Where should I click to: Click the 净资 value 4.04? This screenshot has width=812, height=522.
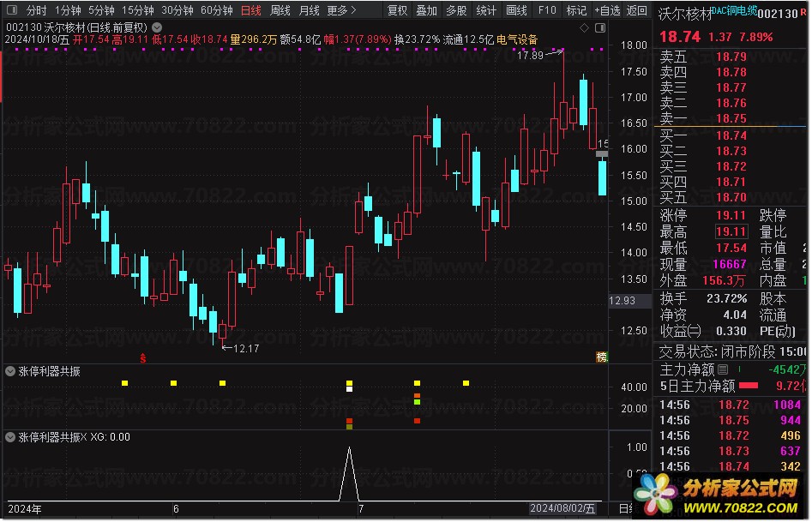(735, 315)
